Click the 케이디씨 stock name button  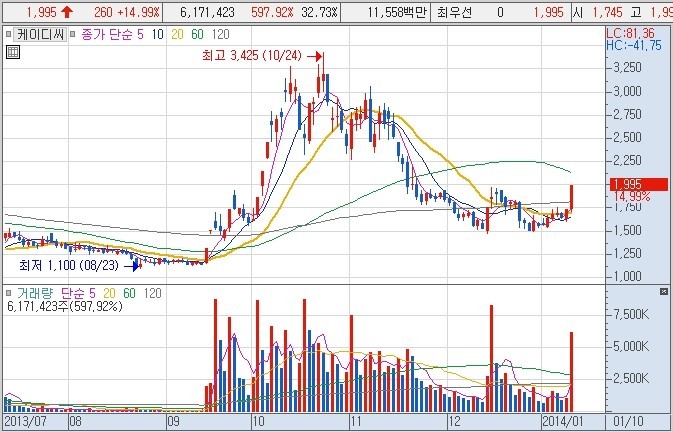tap(40, 34)
